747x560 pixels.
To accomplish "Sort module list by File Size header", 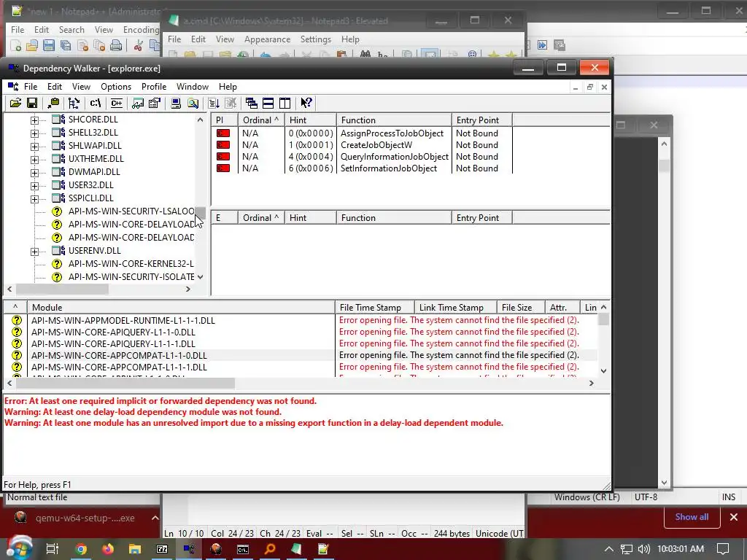I will tap(521, 308).
